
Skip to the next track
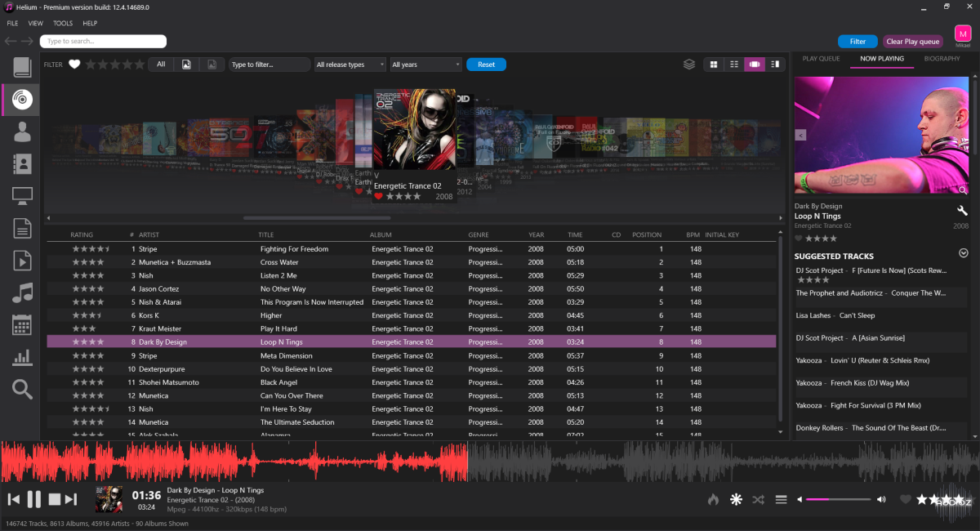(71, 499)
